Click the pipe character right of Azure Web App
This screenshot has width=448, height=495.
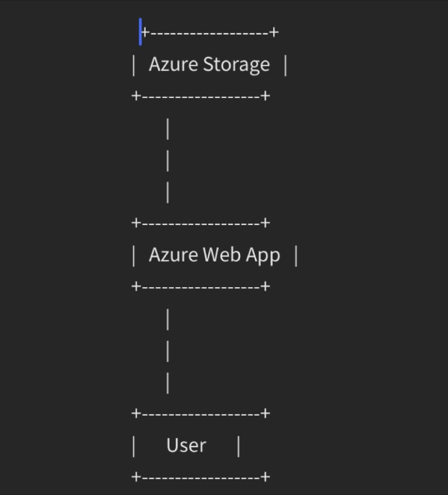coord(296,256)
